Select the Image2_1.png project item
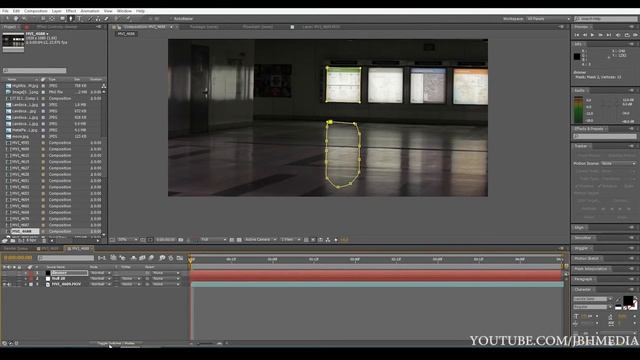The height and width of the screenshot is (360, 640). 25,92
